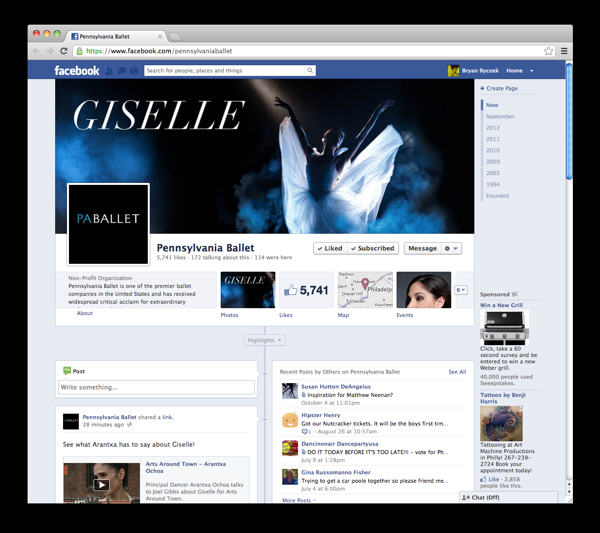Open Bryan Byczek profile link
The image size is (600, 533).
(x=480, y=71)
